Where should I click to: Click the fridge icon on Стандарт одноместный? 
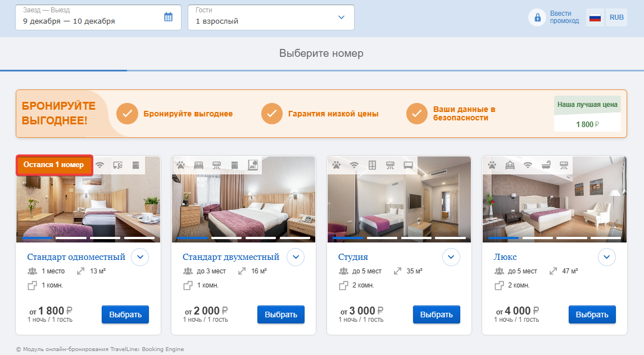click(x=135, y=165)
